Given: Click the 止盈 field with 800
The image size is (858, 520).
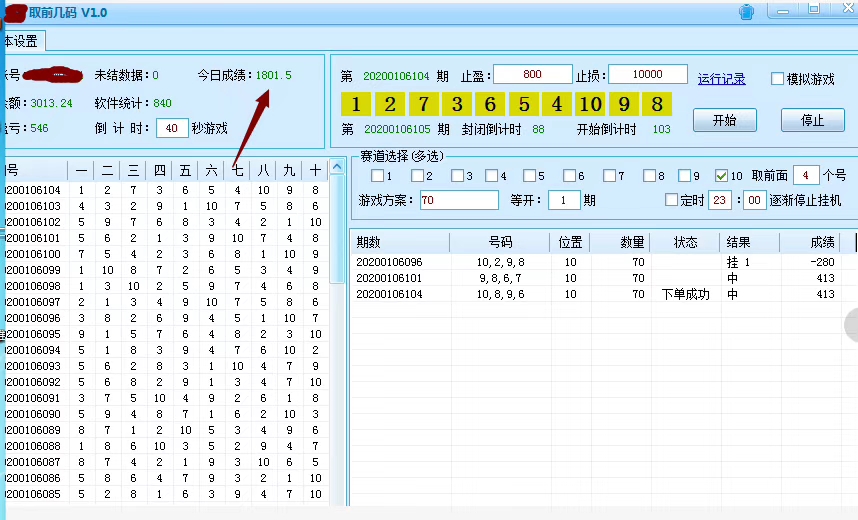Looking at the screenshot, I should (x=532, y=74).
